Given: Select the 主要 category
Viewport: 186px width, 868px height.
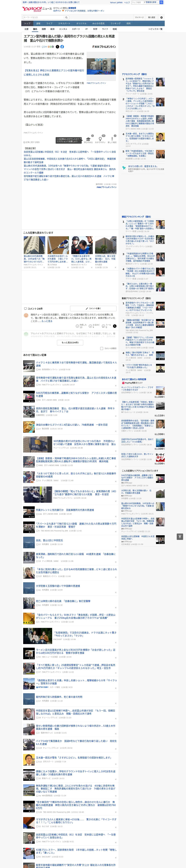Looking at the screenshot, I should [26, 29].
